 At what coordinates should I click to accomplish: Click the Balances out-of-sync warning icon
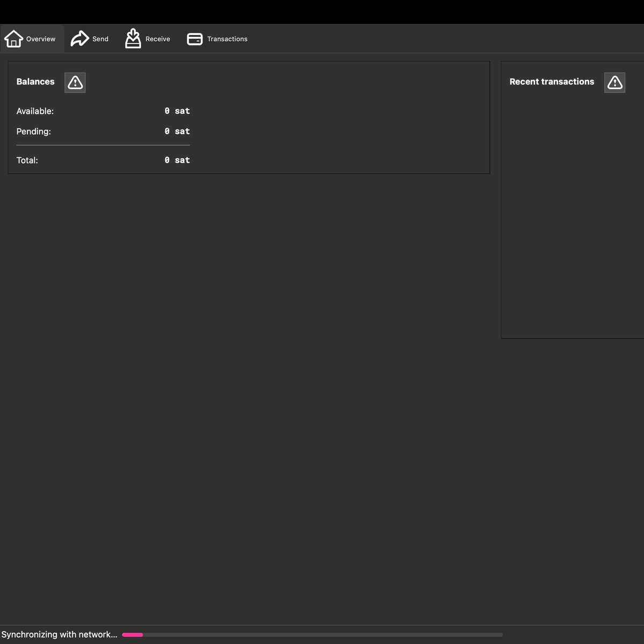click(x=75, y=83)
